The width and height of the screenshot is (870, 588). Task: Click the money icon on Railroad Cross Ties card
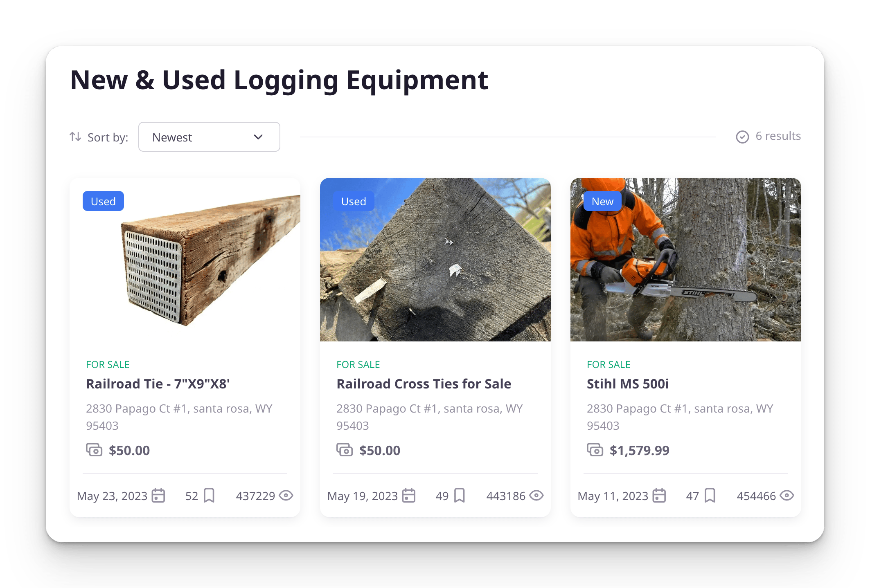[x=345, y=450]
